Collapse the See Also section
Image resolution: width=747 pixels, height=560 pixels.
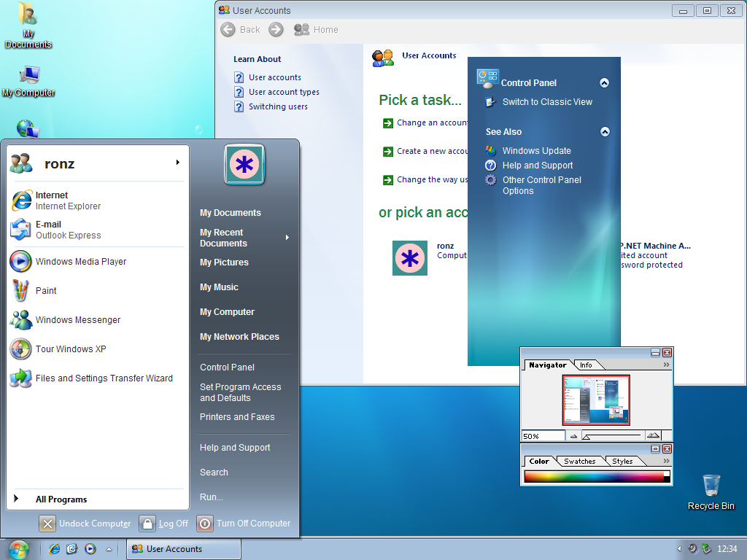click(605, 132)
